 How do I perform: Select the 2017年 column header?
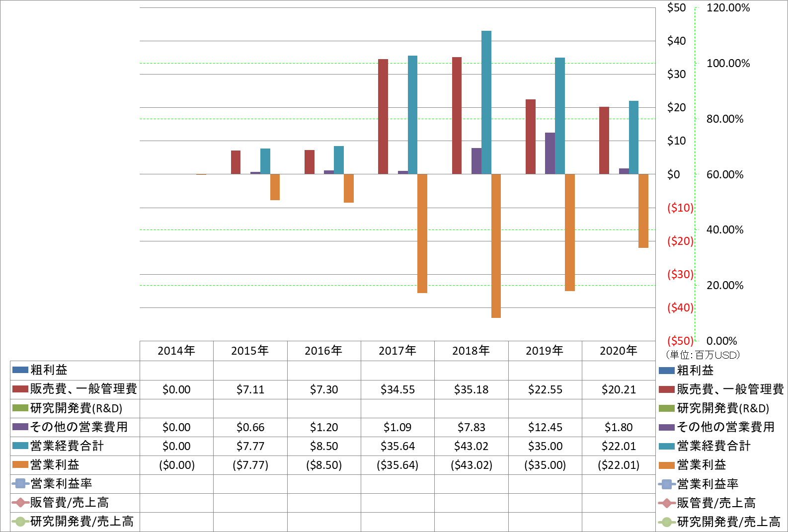397,351
